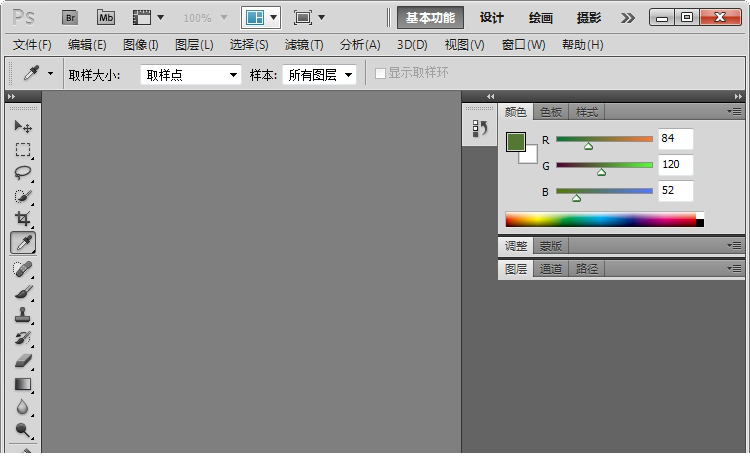Open the 图层 panel options menu
750x471 pixels.
(x=734, y=268)
